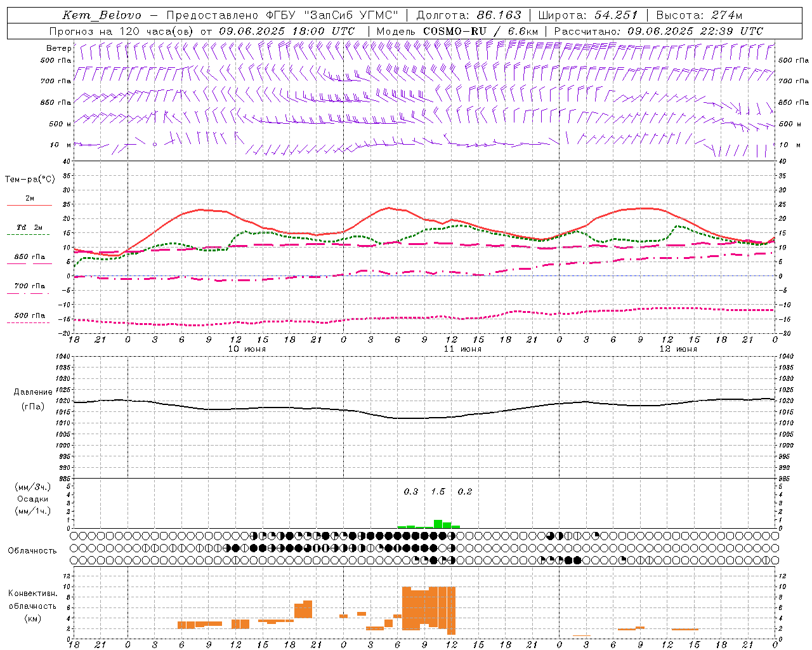Click the Тем-ра(°C) axis label
The image size is (812, 650).
pyautogui.click(x=30, y=180)
